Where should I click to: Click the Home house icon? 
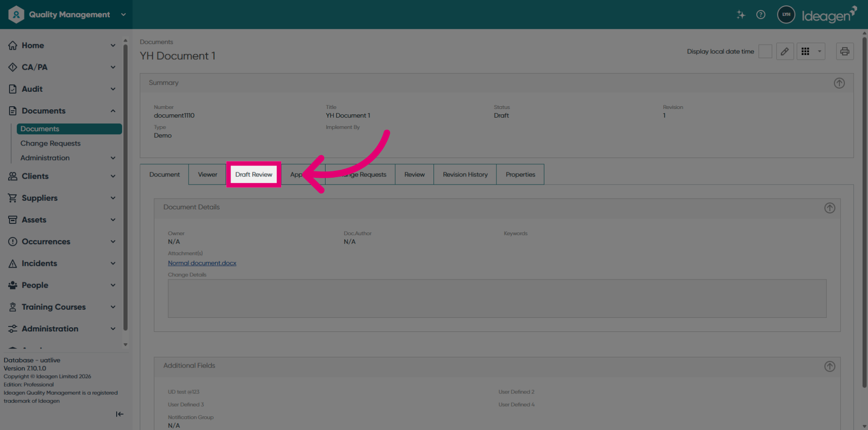pyautogui.click(x=13, y=45)
